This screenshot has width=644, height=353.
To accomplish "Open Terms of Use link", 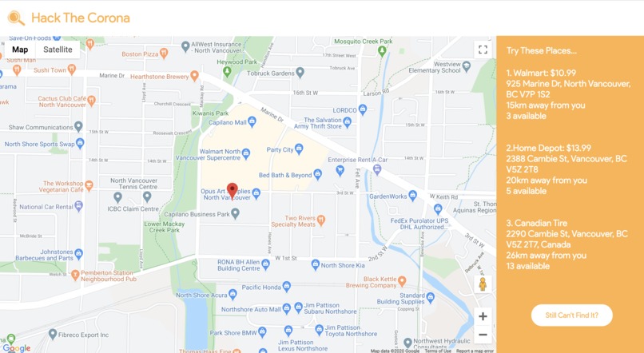I will tap(438, 351).
